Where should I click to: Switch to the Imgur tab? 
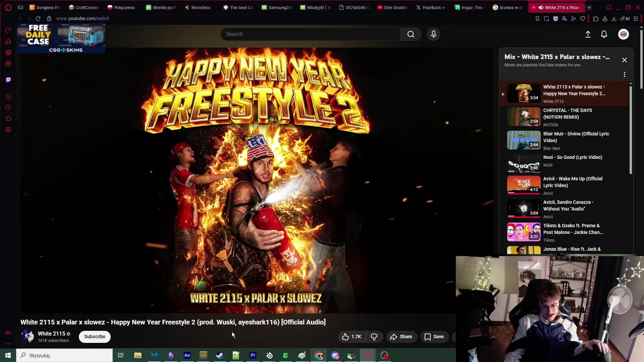[x=470, y=8]
